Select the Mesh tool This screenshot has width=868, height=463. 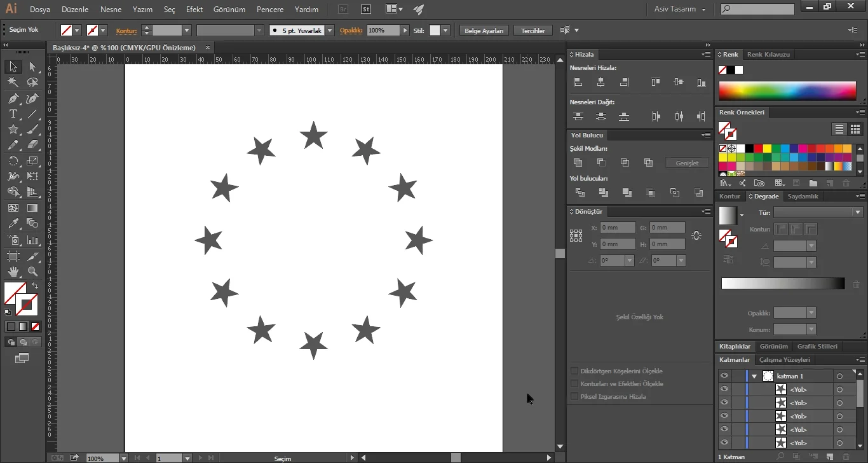coord(13,208)
